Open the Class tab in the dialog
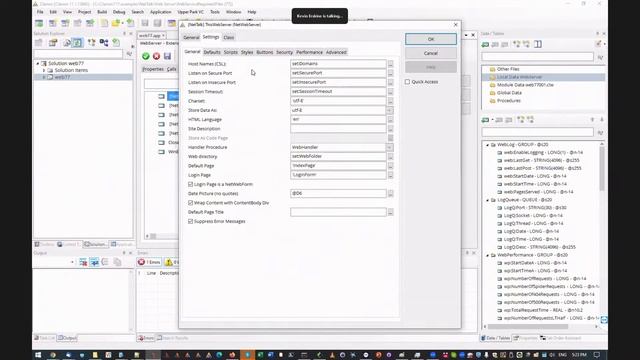 pyautogui.click(x=229, y=38)
